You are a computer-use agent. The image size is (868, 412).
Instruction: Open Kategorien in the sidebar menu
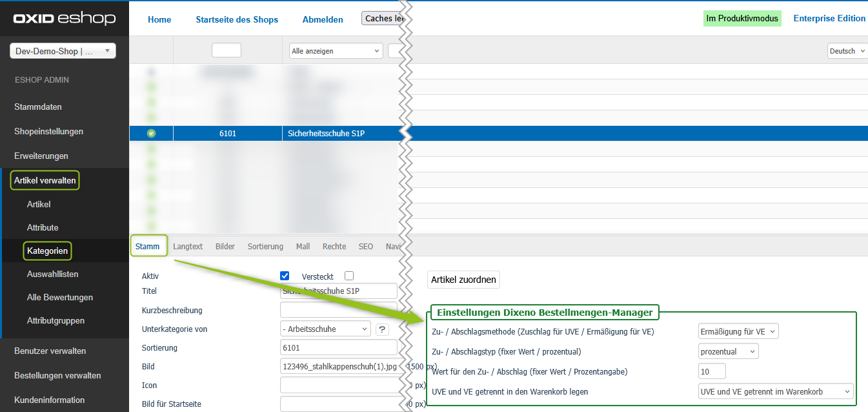pyautogui.click(x=47, y=251)
